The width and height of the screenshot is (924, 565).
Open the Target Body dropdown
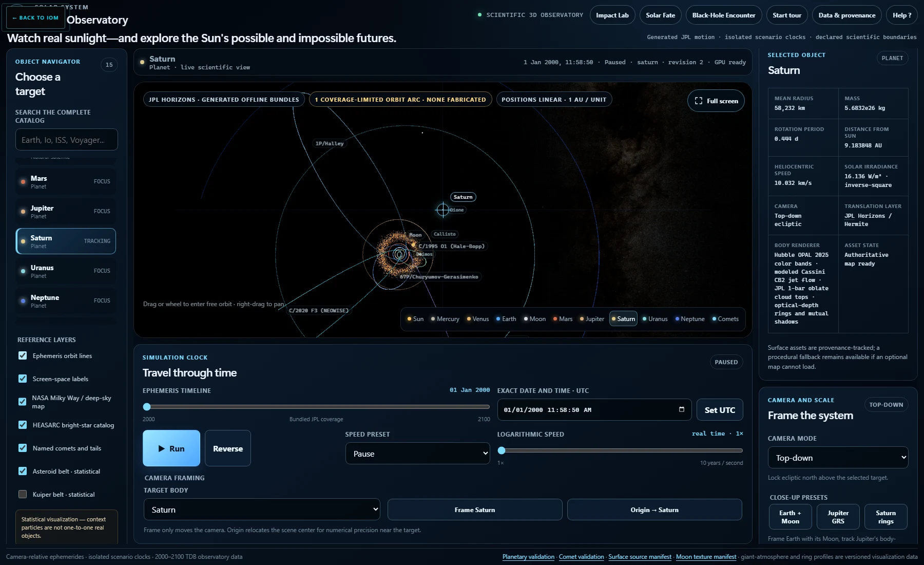(262, 510)
